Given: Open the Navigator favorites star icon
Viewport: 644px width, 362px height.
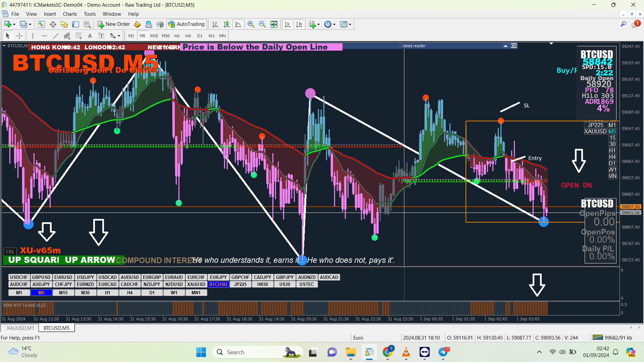Looking at the screenshot, I should pos(64,24).
